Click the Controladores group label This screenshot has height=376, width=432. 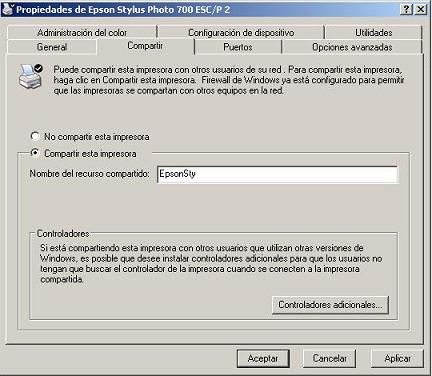pos(63,233)
